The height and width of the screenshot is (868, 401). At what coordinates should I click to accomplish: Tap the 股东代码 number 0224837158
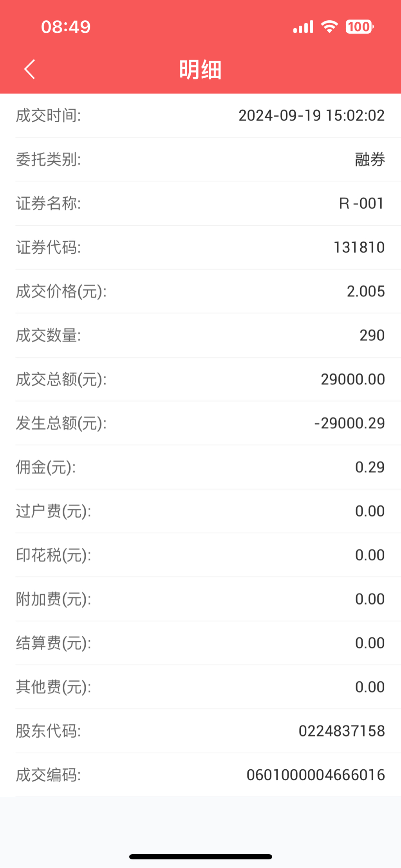pos(341,731)
